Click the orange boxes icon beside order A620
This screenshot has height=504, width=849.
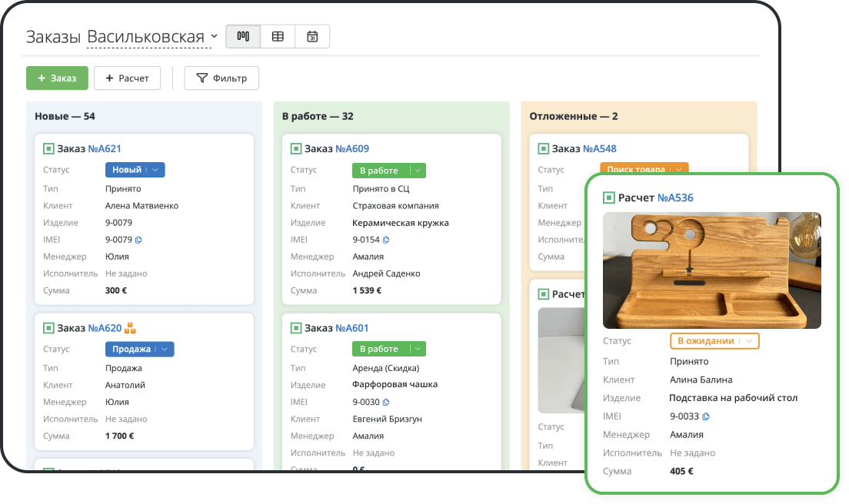pos(130,328)
